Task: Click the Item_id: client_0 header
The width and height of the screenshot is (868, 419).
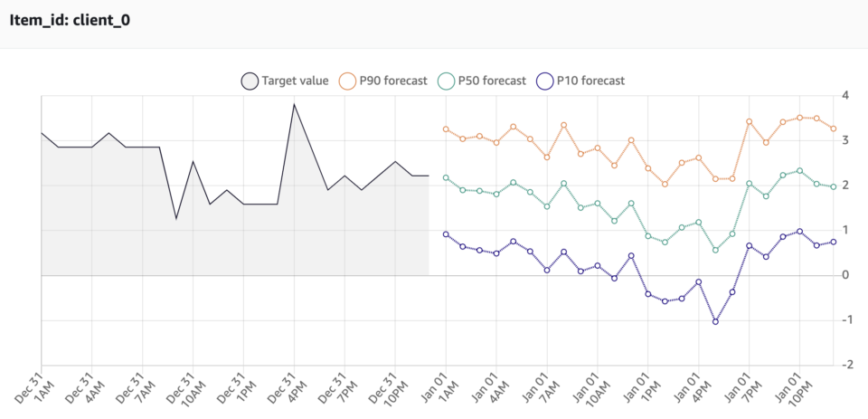Action: (x=70, y=21)
